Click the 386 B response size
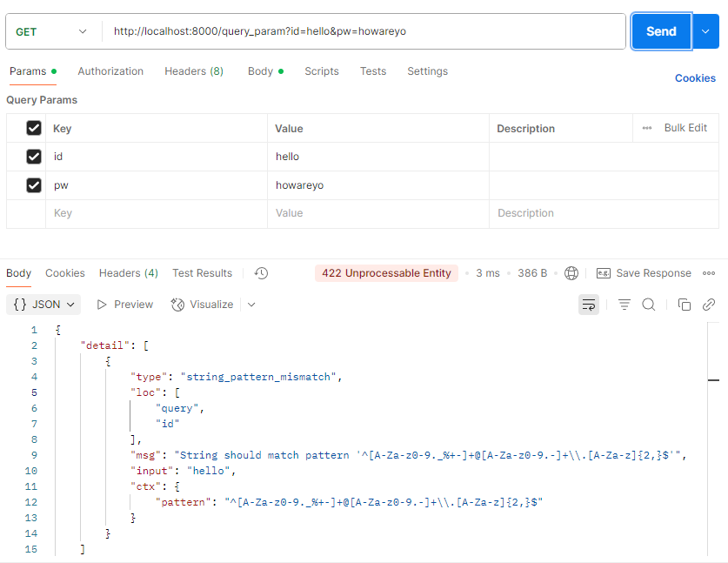This screenshot has height=563, width=728. [x=532, y=273]
